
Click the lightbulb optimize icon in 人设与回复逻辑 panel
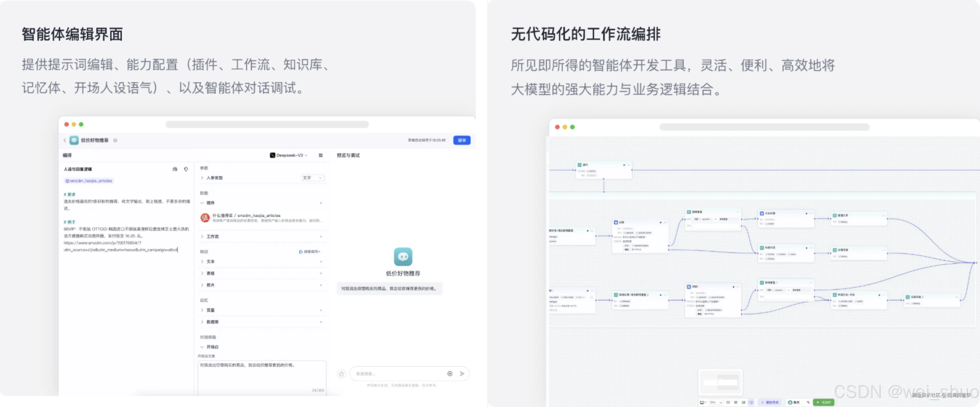point(186,169)
